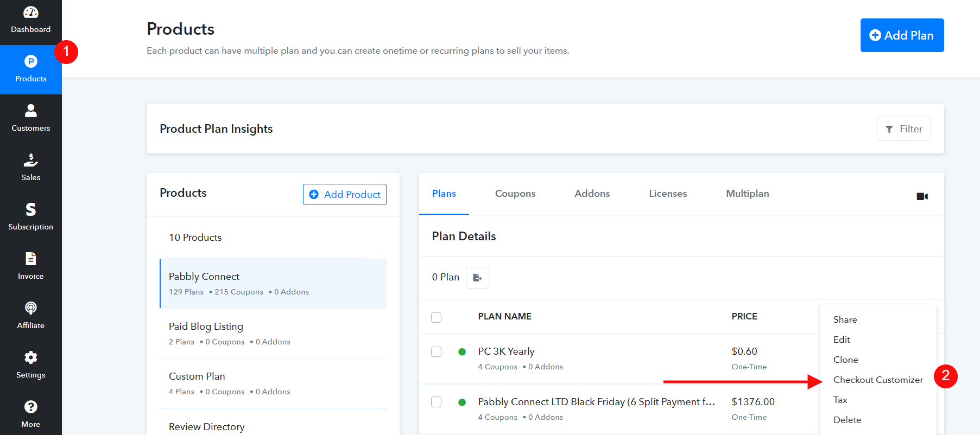980x435 pixels.
Task: Open the Affiliate sidebar section
Action: pos(31,316)
